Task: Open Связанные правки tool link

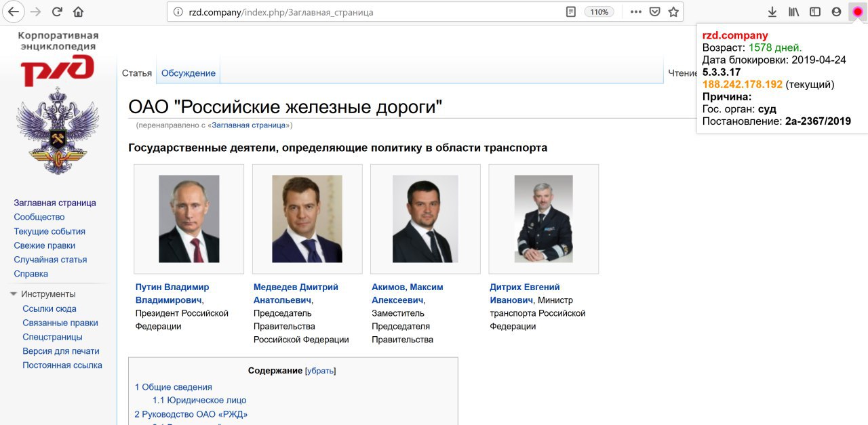Action: point(60,323)
